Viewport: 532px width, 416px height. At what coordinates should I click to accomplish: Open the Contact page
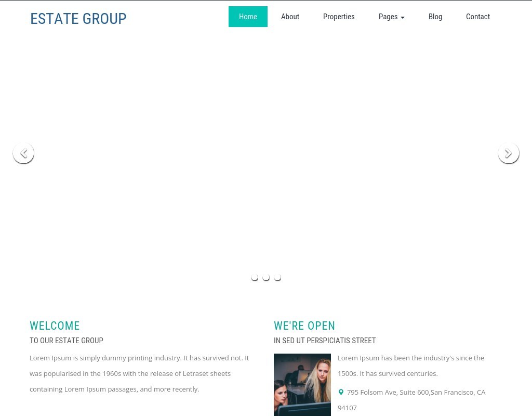pyautogui.click(x=477, y=17)
